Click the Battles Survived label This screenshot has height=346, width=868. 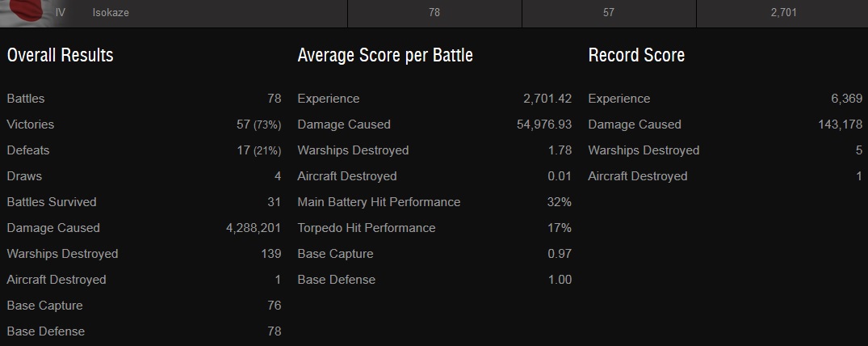click(52, 202)
